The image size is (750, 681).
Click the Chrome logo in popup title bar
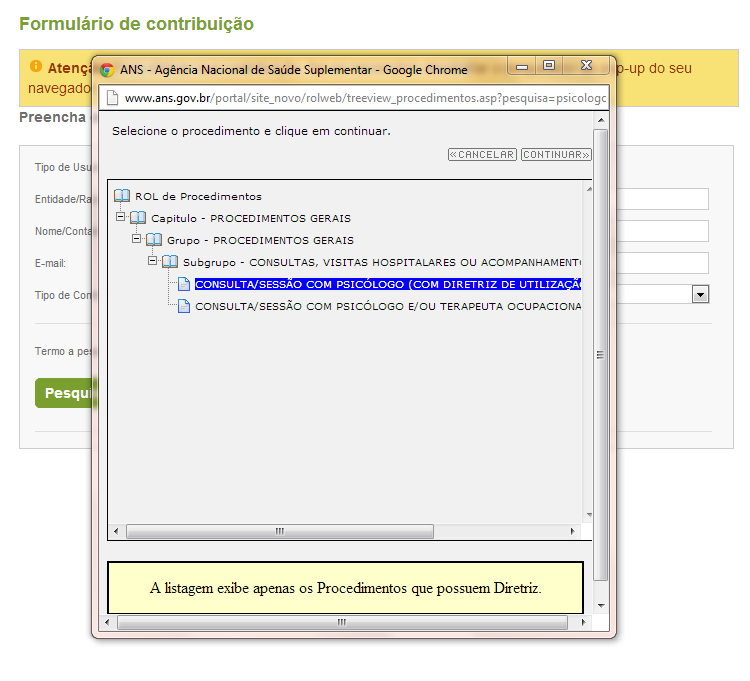107,70
